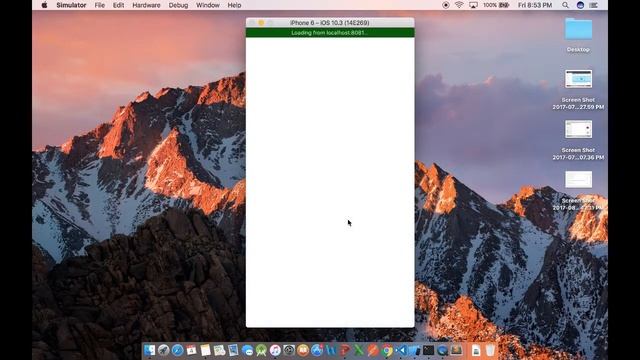Launch Microsoft Word from the Dock
This screenshot has height=360, width=640.
pos(331,350)
